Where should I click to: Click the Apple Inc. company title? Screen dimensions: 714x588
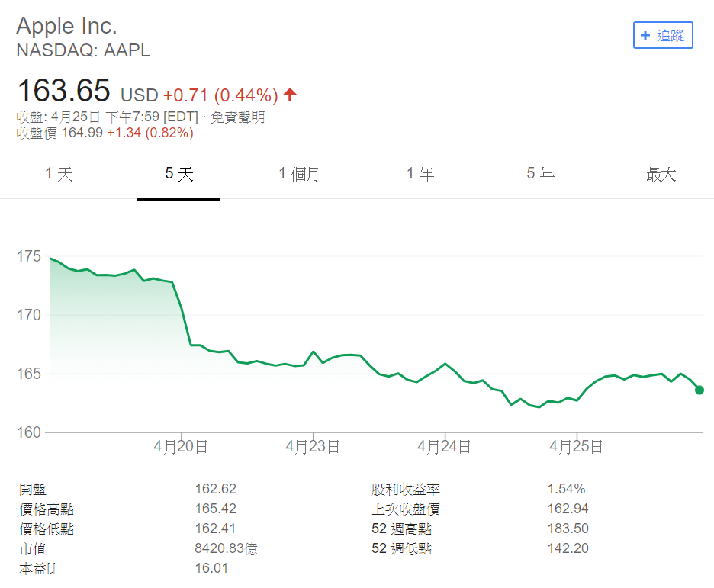tap(67, 26)
